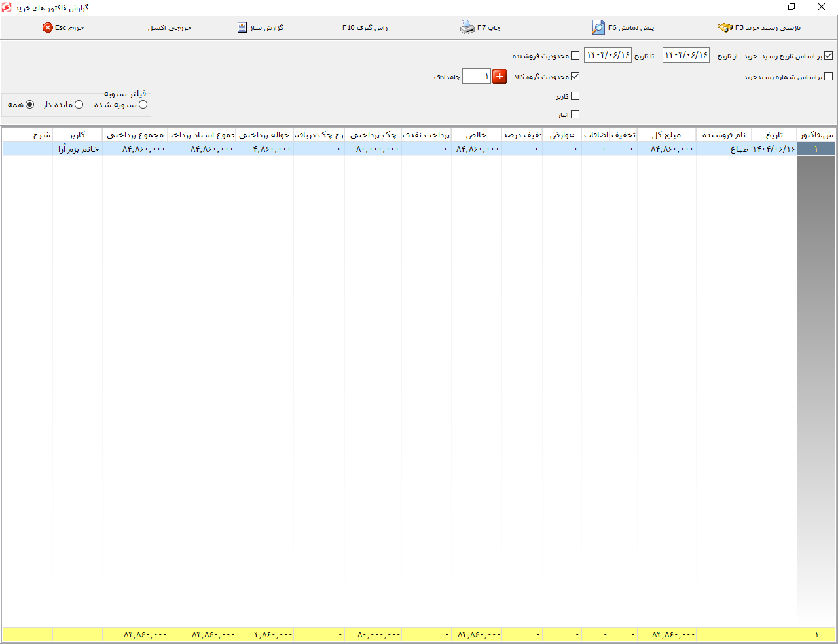Click the binoculars icon for بازبيني رسيد خريد
Screen dimensions: 838x644
(725, 28)
